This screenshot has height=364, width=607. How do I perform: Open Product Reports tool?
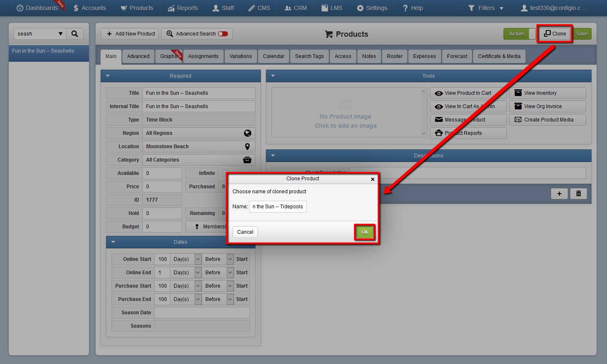(x=468, y=133)
